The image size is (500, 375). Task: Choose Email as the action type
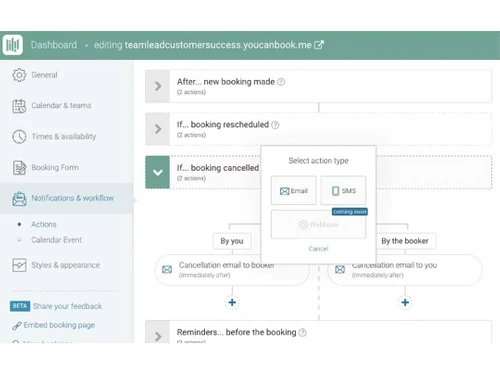click(x=294, y=191)
